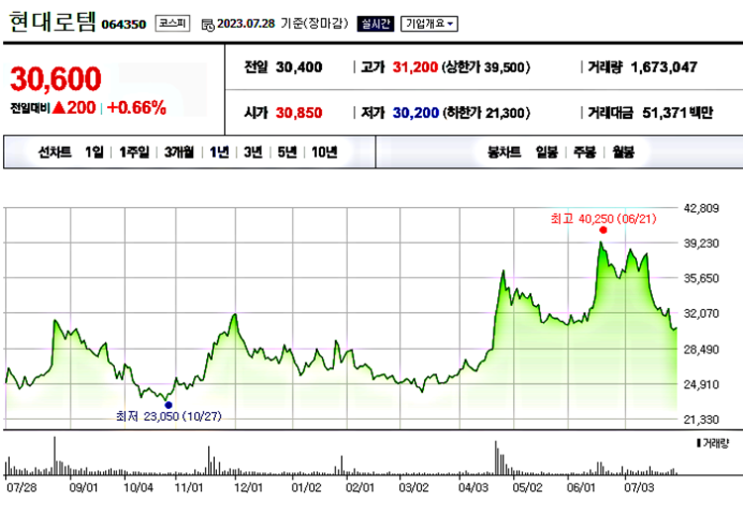Click the 최고 40,250 (06/21) label
The width and height of the screenshot is (743, 513).
(603, 219)
